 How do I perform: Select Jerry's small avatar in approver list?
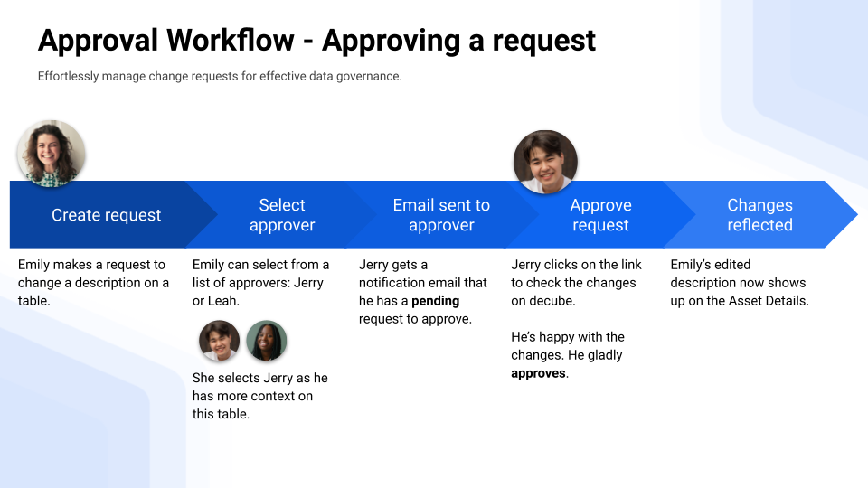[219, 341]
